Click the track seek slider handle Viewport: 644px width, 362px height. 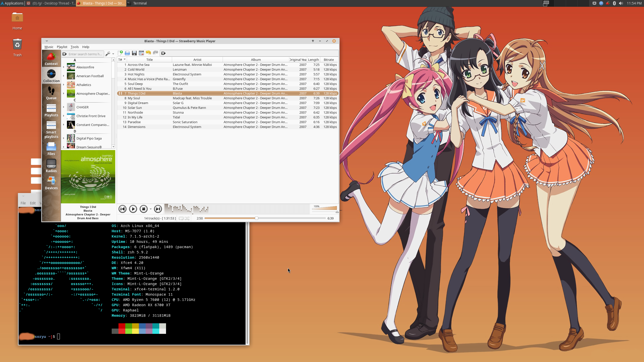pyautogui.click(x=256, y=218)
